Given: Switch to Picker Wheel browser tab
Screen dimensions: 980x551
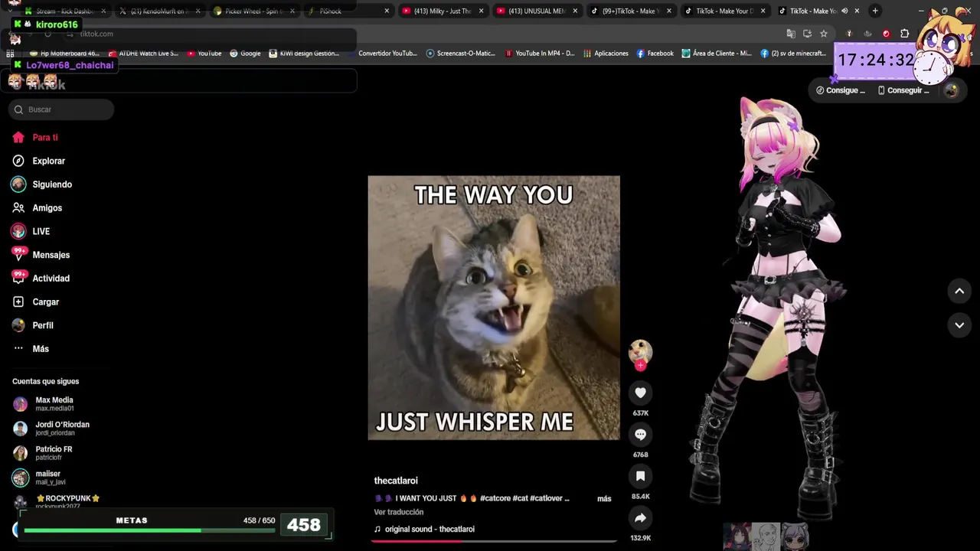Looking at the screenshot, I should [x=254, y=11].
